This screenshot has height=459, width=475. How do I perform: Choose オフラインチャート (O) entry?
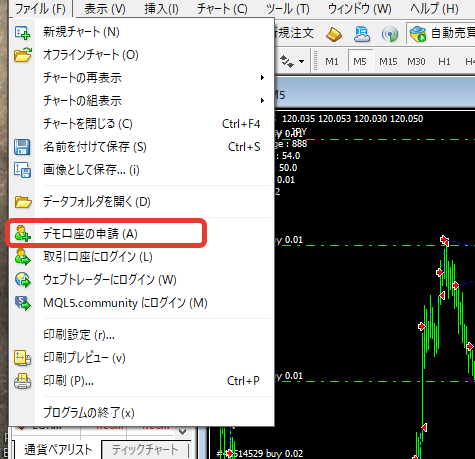141,55
